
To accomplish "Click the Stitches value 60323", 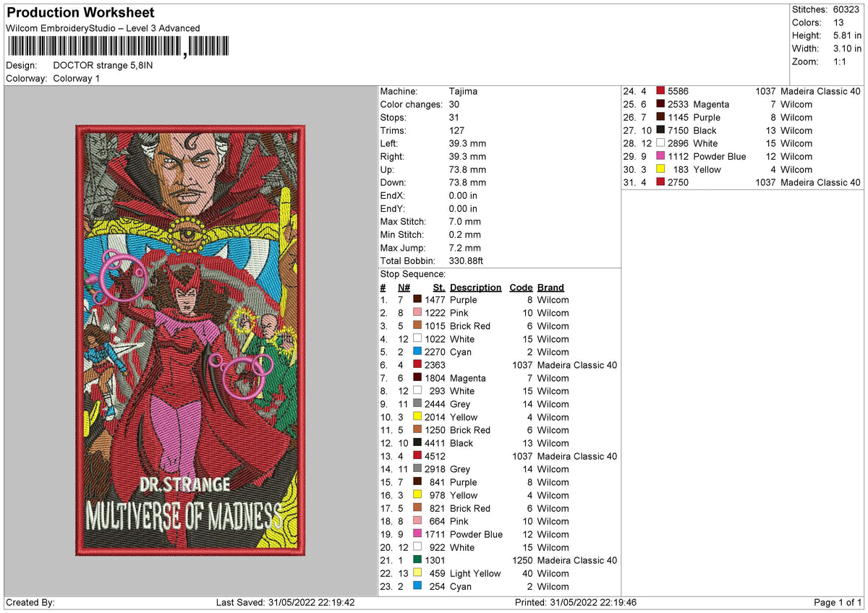I will (848, 9).
